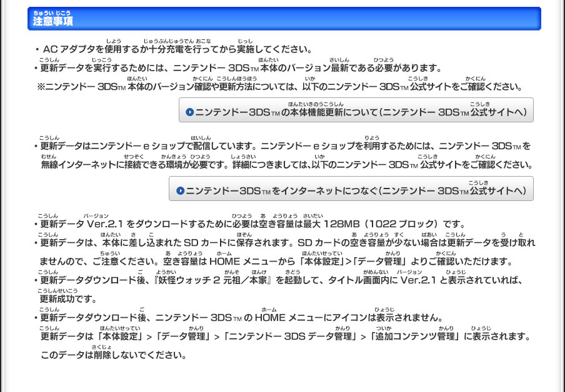This screenshot has width=565, height=392.
Task: Click the line '本体に差し込まれたSDカードに保存されます'
Action: pyautogui.click(x=284, y=243)
